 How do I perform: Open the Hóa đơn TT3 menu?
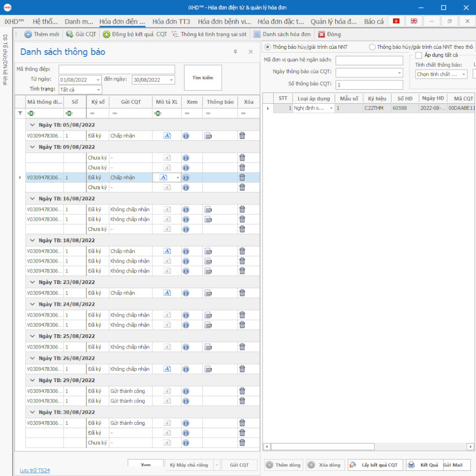pos(171,21)
